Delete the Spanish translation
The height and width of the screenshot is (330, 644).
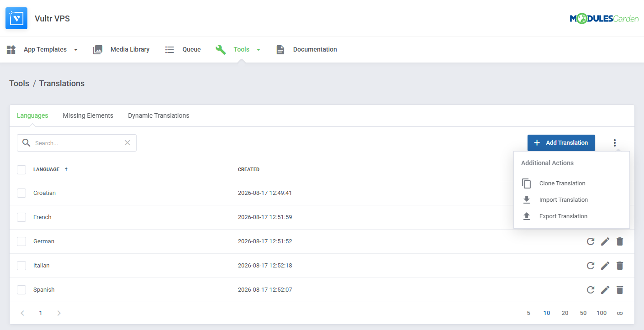click(x=620, y=290)
